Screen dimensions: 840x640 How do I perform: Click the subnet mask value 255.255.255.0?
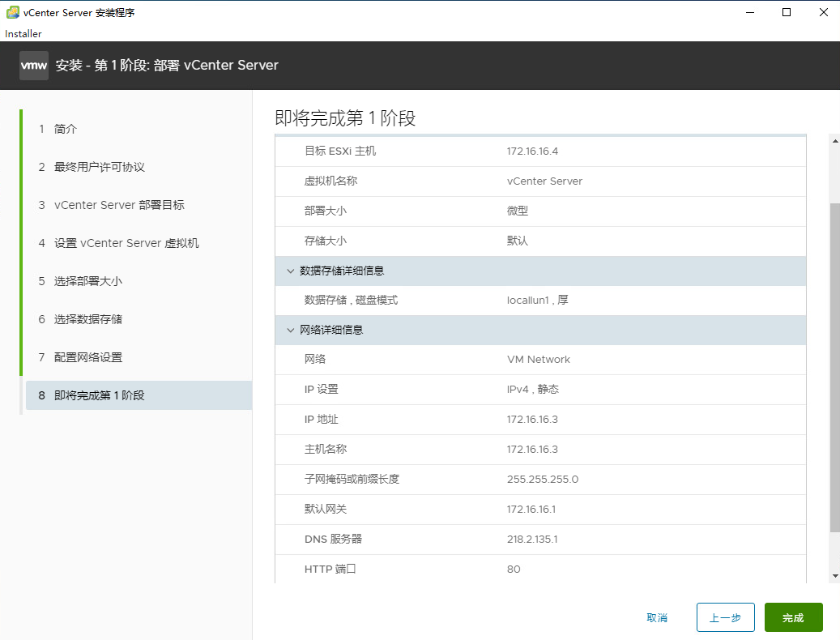(x=543, y=480)
